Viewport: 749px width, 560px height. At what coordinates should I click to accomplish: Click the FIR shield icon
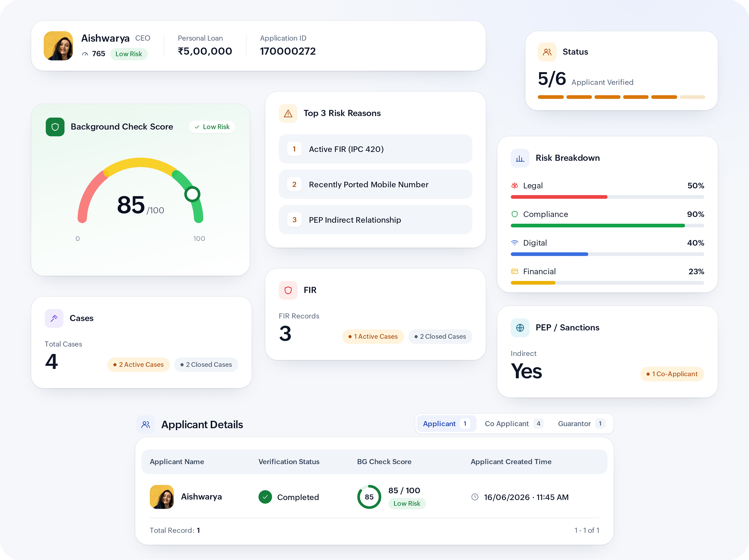pyautogui.click(x=288, y=290)
